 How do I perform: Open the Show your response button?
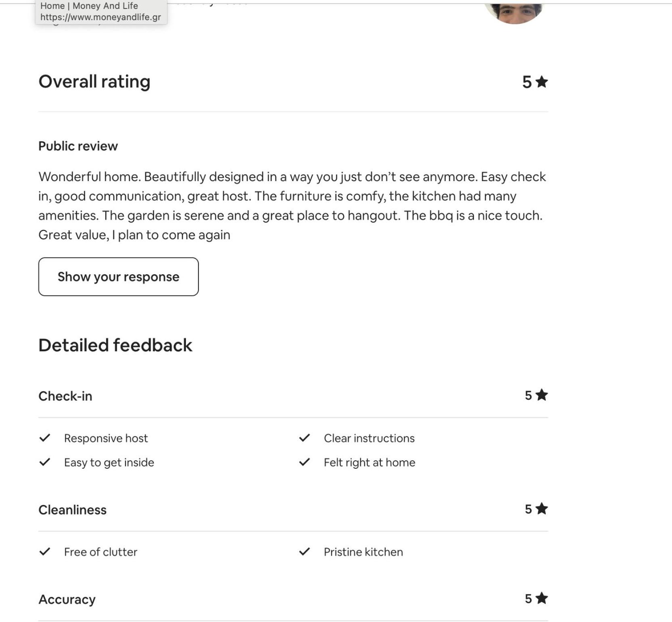119,277
